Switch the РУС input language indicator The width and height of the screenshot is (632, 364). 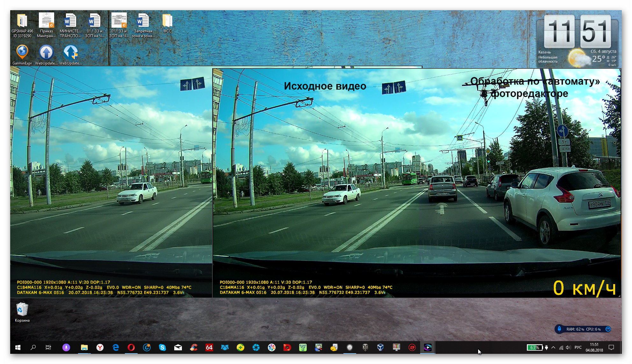click(x=578, y=347)
